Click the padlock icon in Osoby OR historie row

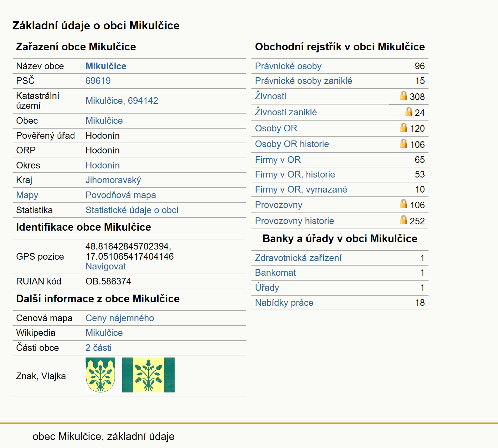coord(404,143)
